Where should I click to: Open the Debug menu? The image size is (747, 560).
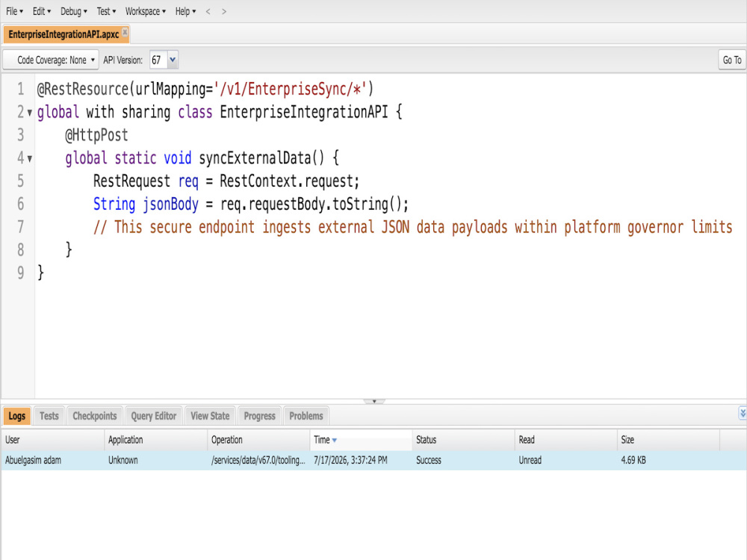[x=73, y=11]
